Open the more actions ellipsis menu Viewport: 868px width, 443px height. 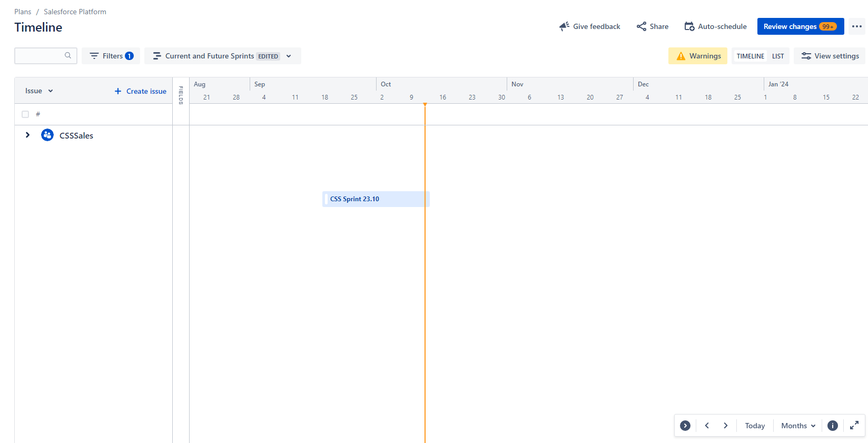(857, 26)
